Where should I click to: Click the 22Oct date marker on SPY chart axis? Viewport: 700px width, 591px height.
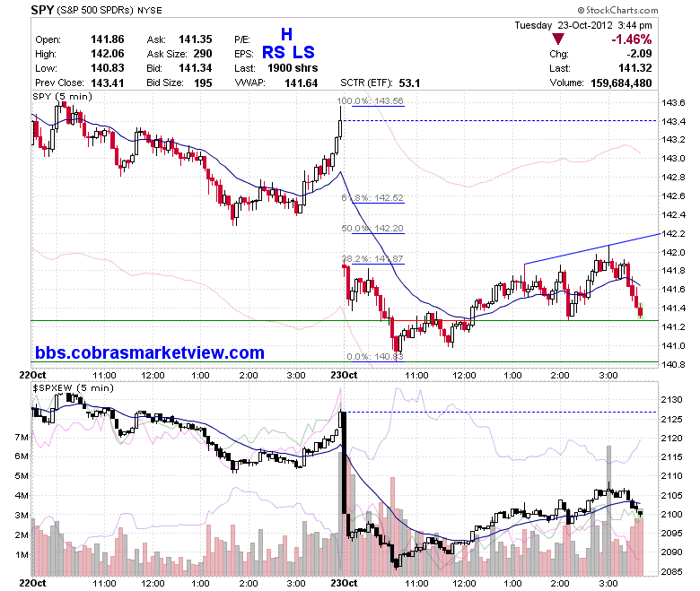(32, 375)
